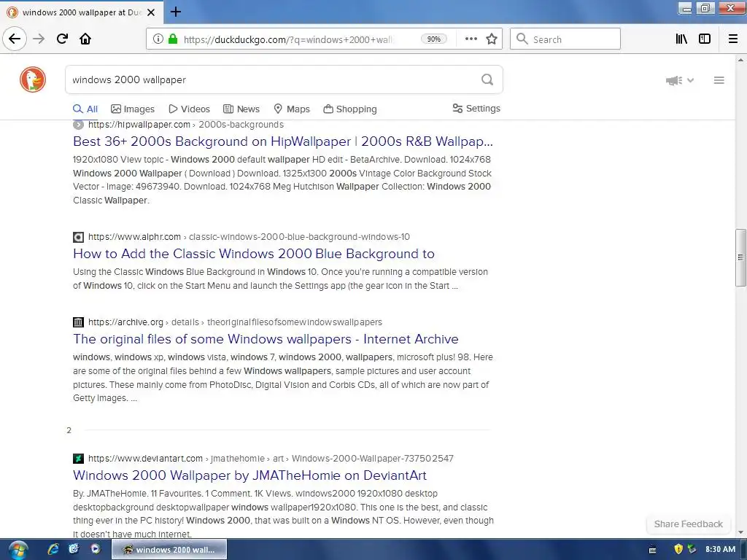747x560 pixels.
Task: Open Best 36+ 2000s Background HipWallpaper result
Action: point(283,141)
